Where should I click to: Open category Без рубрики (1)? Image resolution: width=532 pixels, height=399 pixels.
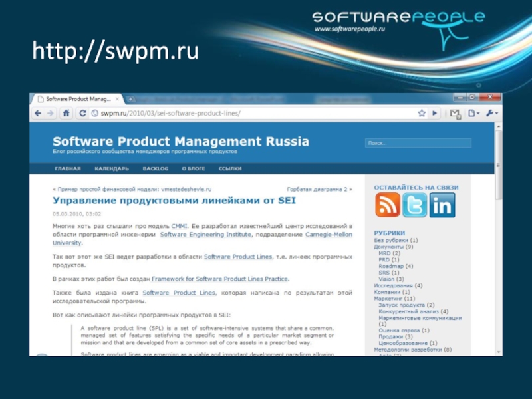tap(396, 240)
